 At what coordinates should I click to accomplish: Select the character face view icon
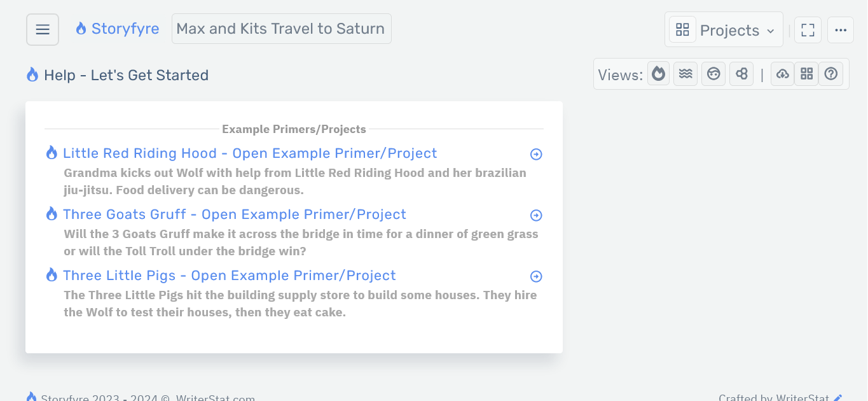coord(713,73)
